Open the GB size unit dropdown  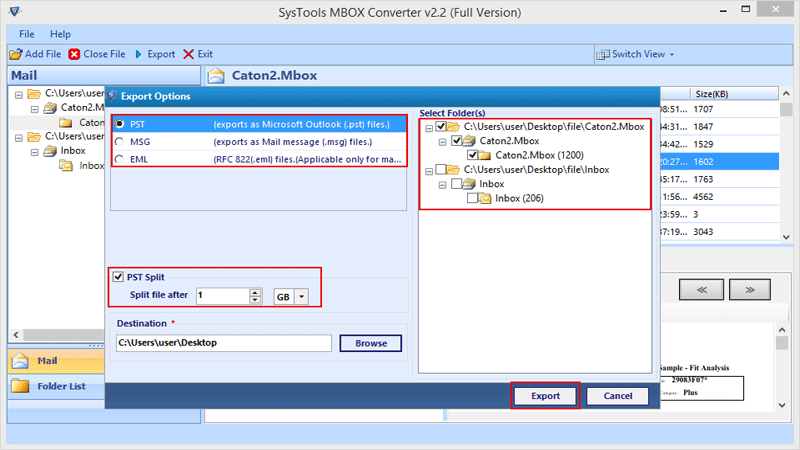pos(302,296)
